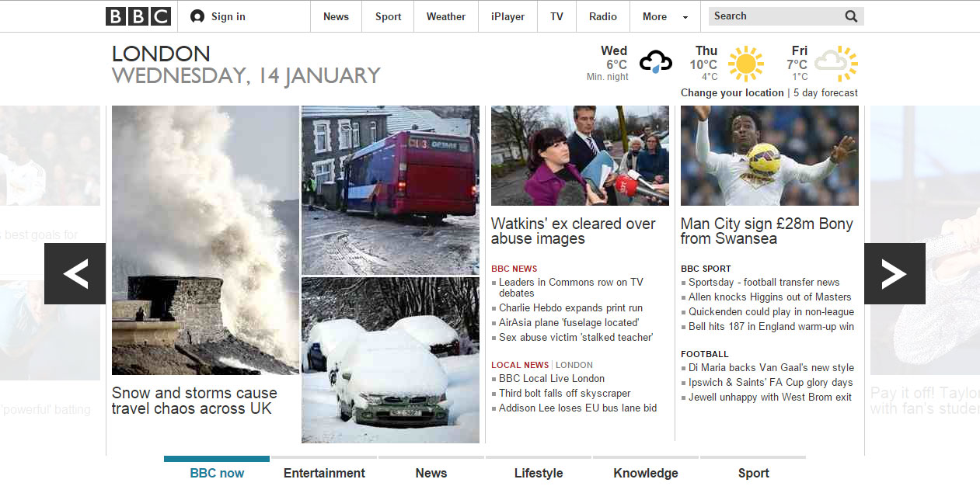Switch to the Lifestyle tab
Viewport: 980px width, 500px height.
pos(539,473)
